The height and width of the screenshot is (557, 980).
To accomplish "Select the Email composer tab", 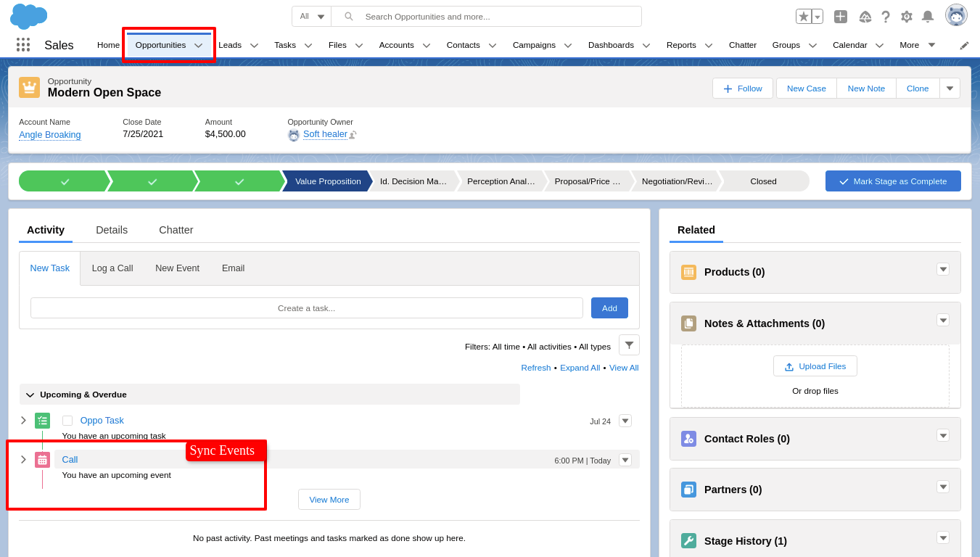I will coord(233,268).
